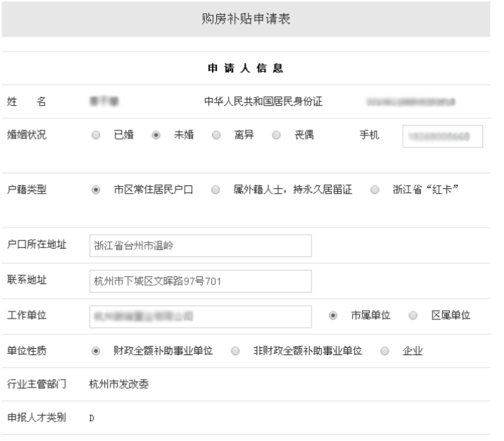Screen dimensions: 504x441
Task: Click the talent category value D
Action: [x=92, y=418]
